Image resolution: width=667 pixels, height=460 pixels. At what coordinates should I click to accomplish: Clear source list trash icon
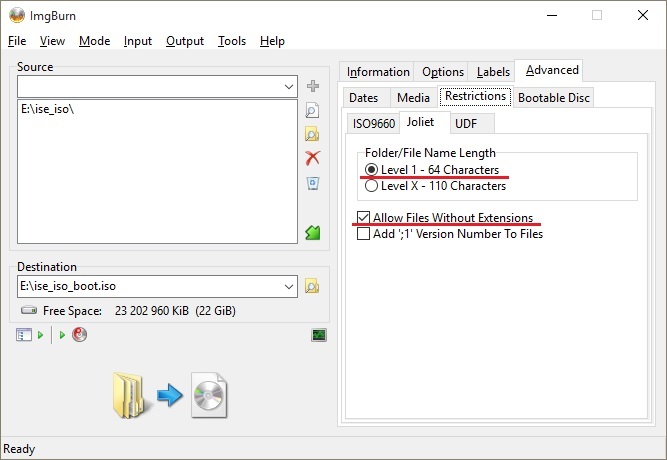pos(313,183)
